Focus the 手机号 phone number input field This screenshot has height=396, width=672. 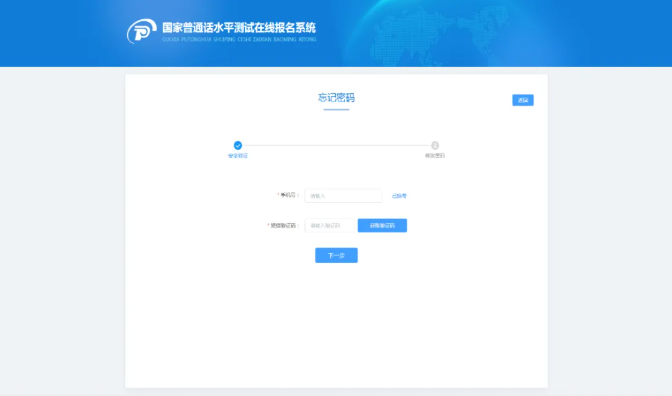(x=343, y=195)
